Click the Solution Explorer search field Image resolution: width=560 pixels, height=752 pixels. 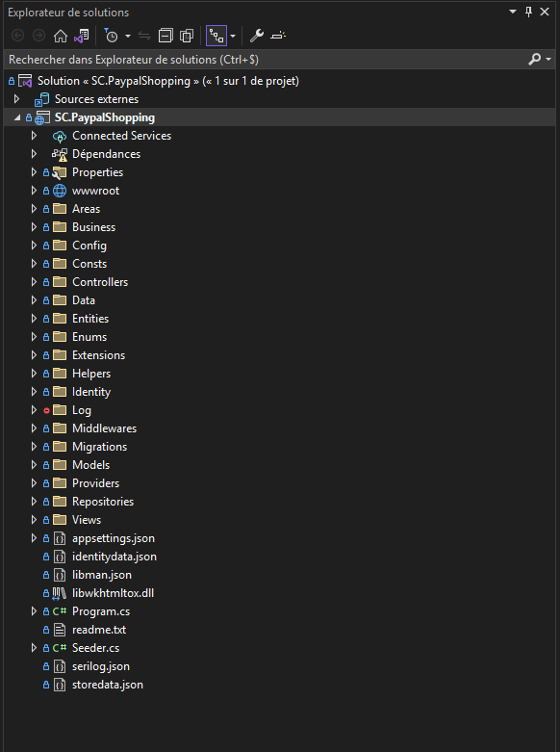click(x=266, y=60)
